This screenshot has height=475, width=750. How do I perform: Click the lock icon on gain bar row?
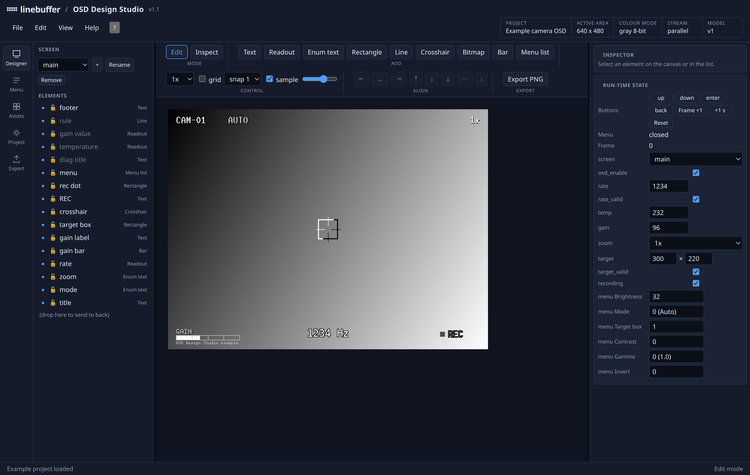[53, 251]
